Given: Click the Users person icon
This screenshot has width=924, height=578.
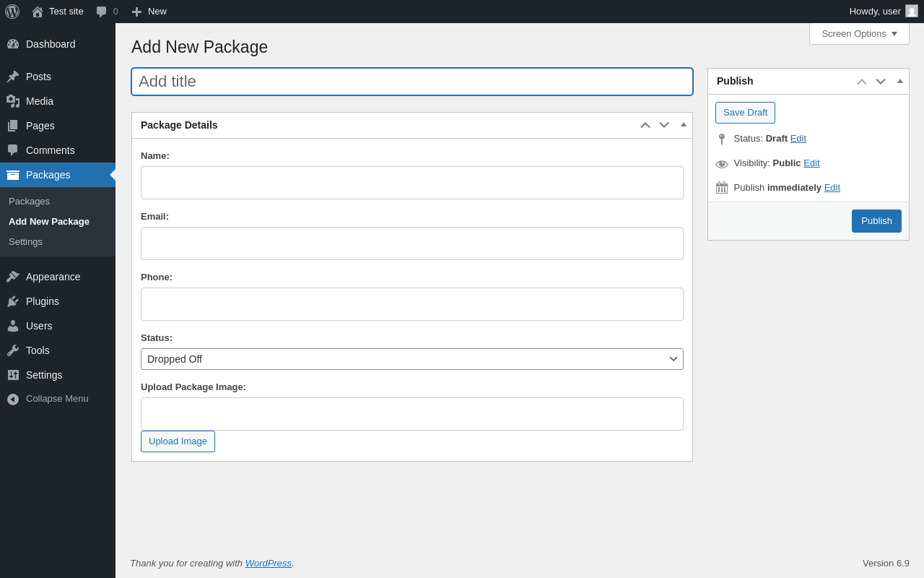Looking at the screenshot, I should [13, 326].
